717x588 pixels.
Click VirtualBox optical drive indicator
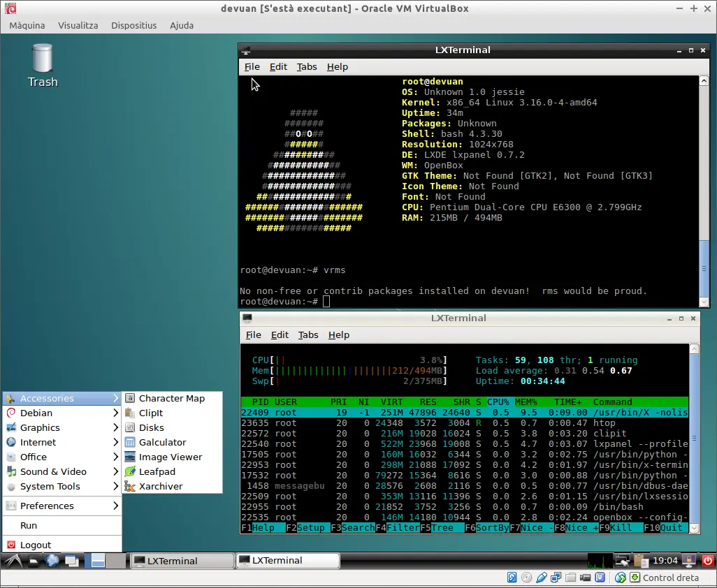[x=526, y=578]
